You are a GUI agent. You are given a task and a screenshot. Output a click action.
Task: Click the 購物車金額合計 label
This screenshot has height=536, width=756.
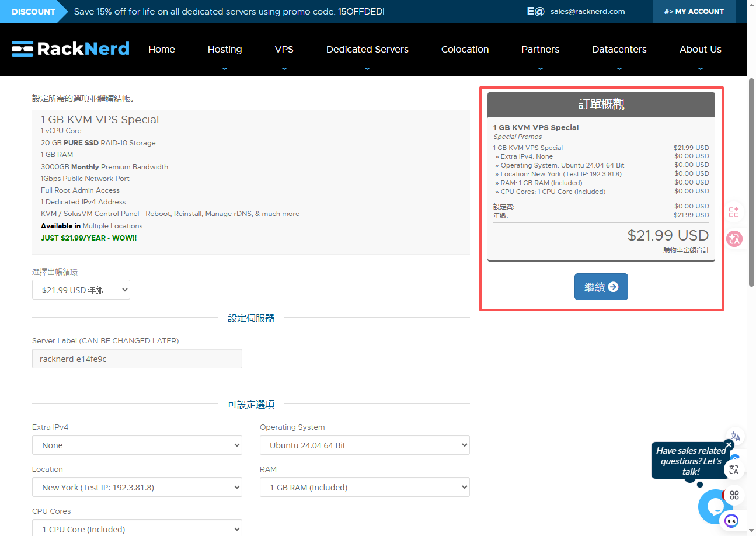pos(686,250)
